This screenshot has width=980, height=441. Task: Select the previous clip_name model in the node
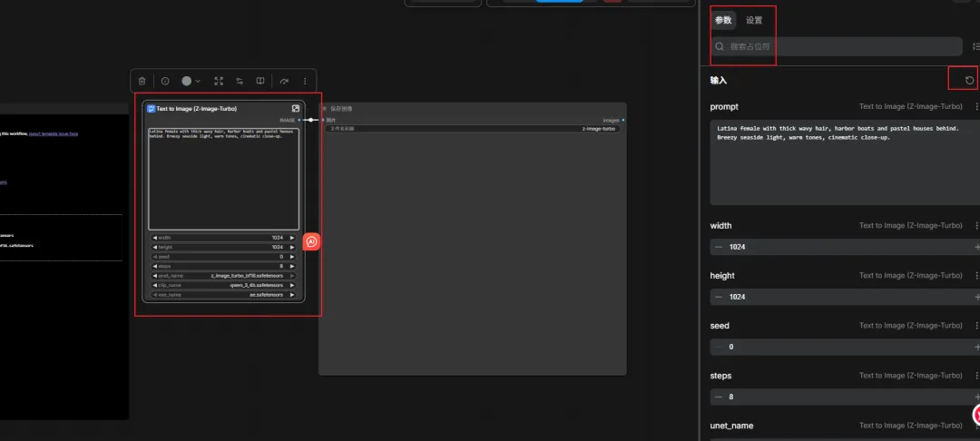point(154,285)
